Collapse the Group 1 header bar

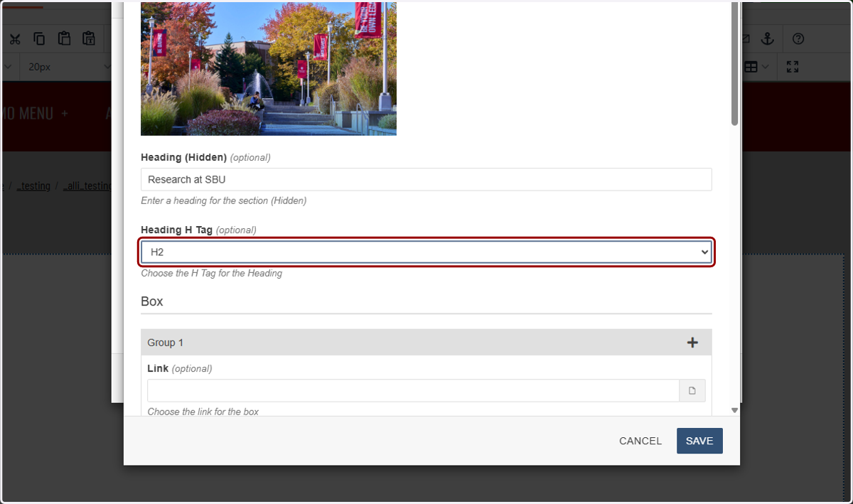(x=426, y=343)
